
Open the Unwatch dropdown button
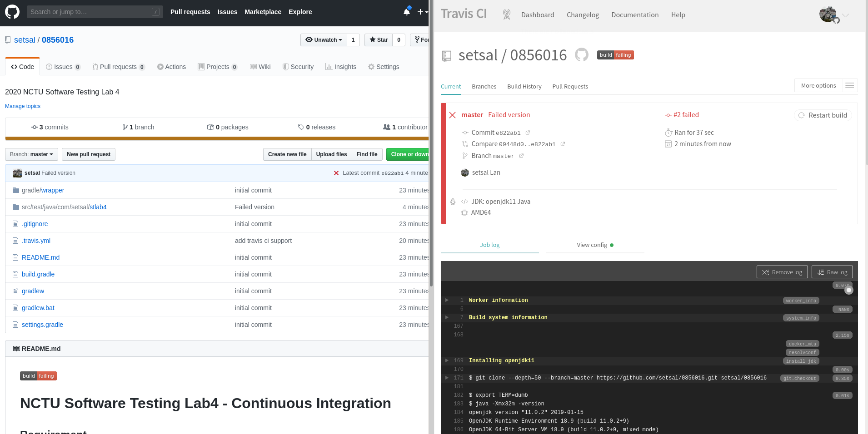(x=324, y=40)
